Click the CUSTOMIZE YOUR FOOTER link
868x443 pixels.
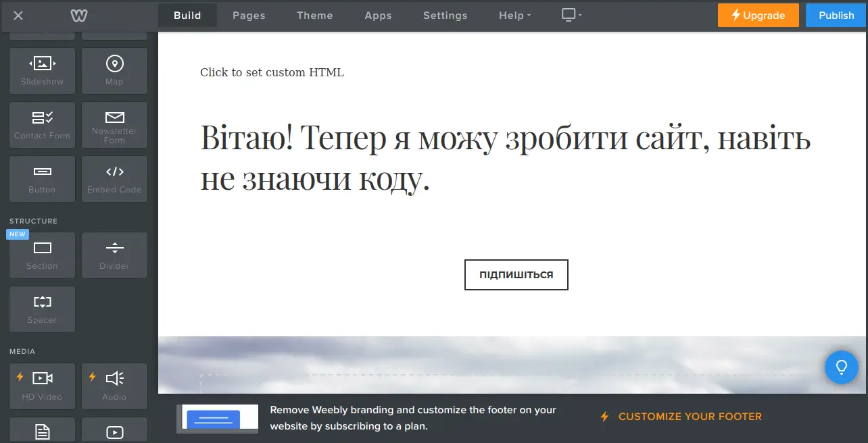point(681,417)
